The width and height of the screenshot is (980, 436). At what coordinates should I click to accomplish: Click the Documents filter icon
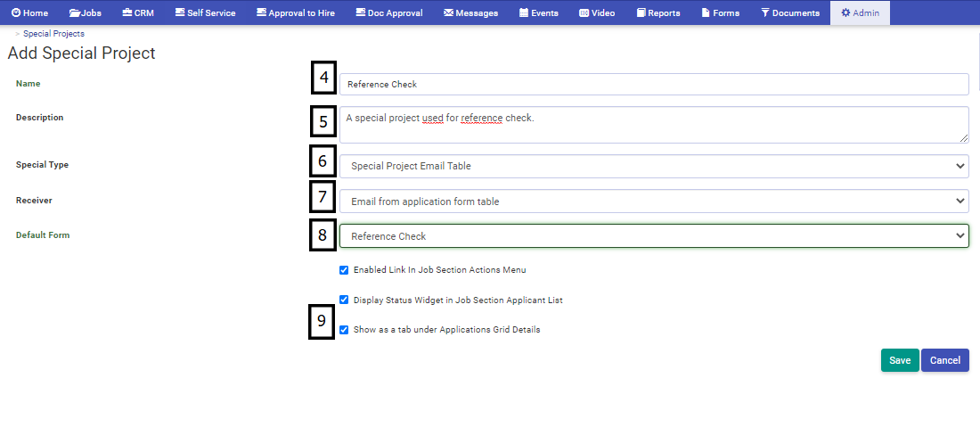(765, 12)
